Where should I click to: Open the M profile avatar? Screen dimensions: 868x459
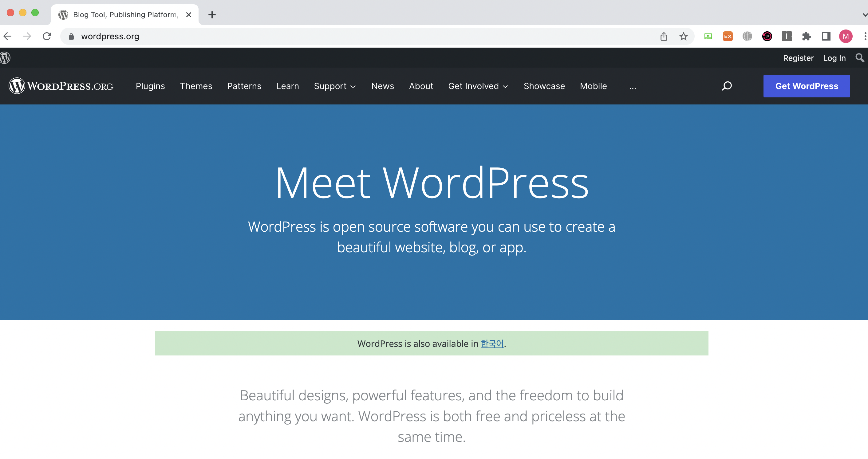pyautogui.click(x=846, y=36)
